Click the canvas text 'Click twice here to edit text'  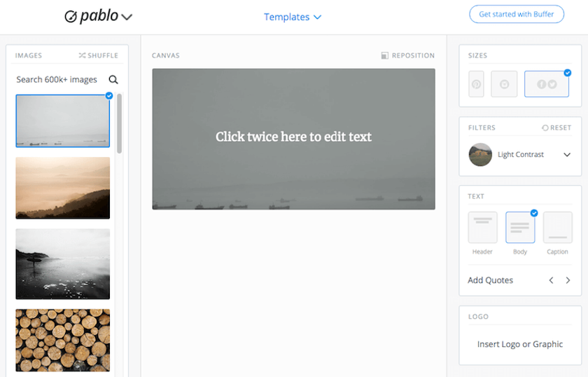[x=293, y=137]
